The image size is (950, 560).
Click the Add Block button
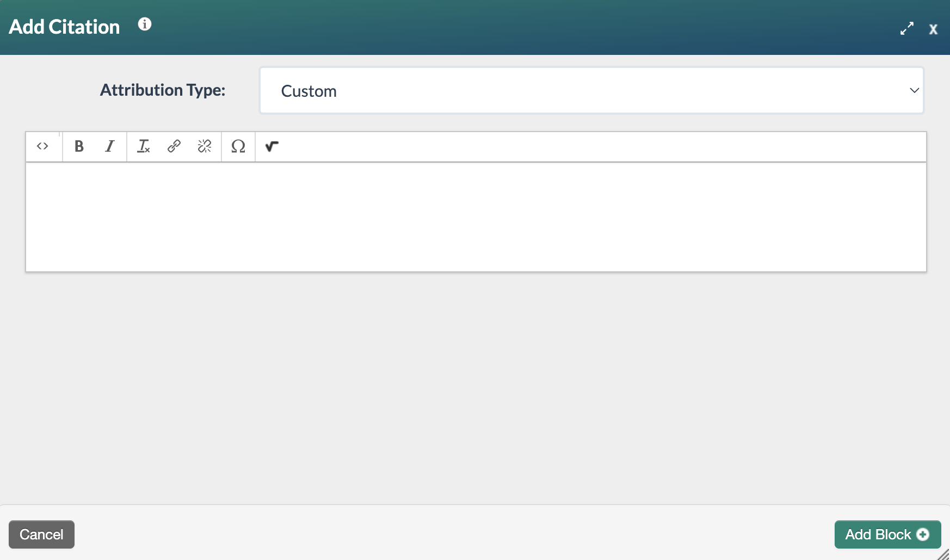[887, 534]
